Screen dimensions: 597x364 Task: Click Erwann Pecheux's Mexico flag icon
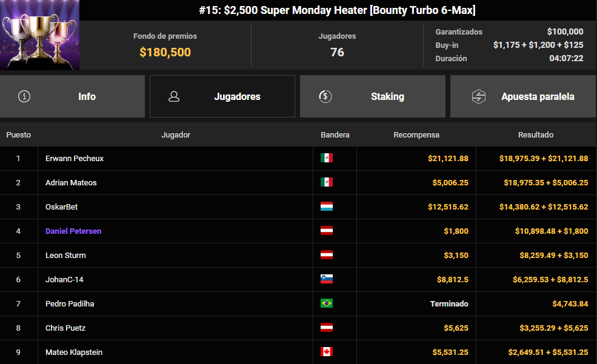pos(327,158)
